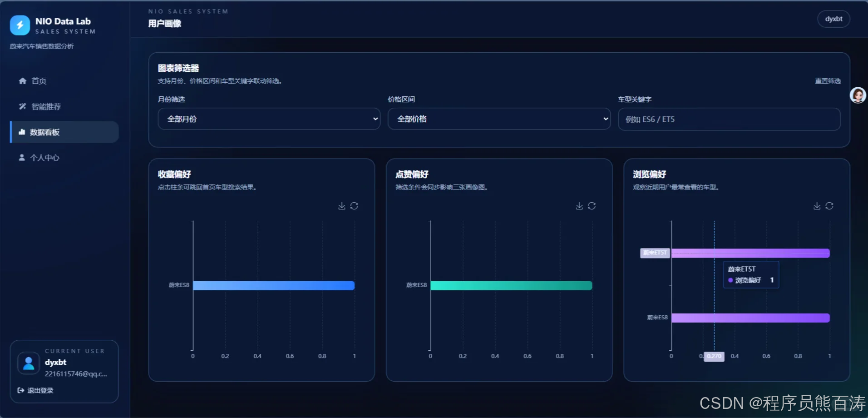Open the 价格区间 dropdown showing 全部价格
Viewport: 868px width, 418px height.
[499, 119]
